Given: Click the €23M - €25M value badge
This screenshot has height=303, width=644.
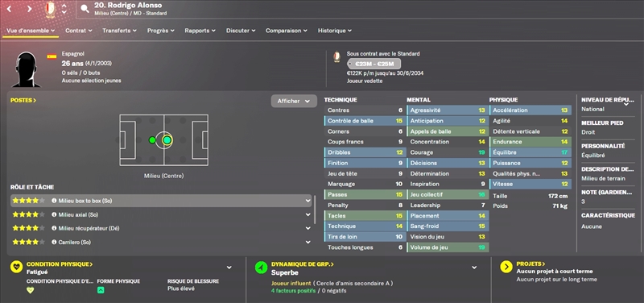Looking at the screenshot, I should [374, 64].
